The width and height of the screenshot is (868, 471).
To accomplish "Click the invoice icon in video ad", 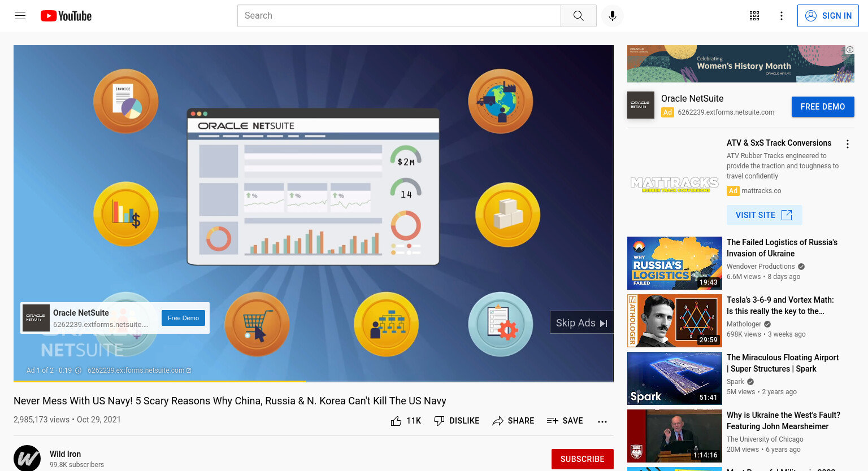I will (126, 102).
